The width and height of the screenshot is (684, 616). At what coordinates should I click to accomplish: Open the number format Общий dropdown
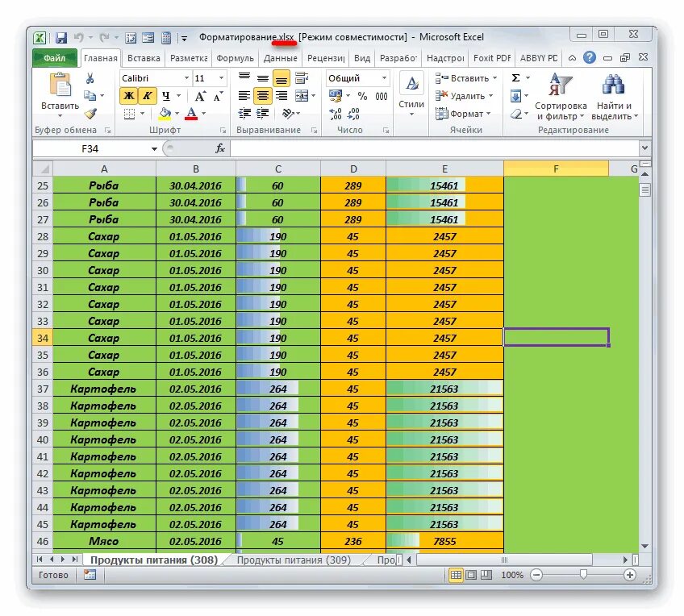(x=384, y=78)
